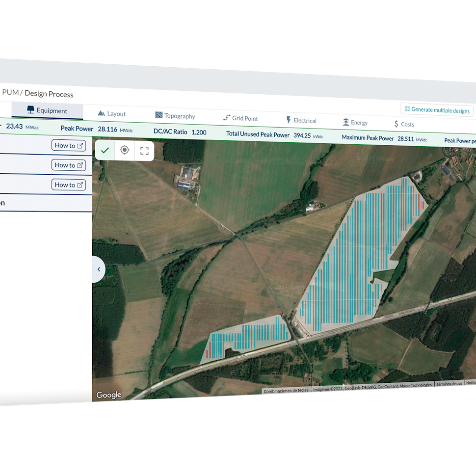Open the second How to link
The image size is (476, 476).
(x=69, y=165)
